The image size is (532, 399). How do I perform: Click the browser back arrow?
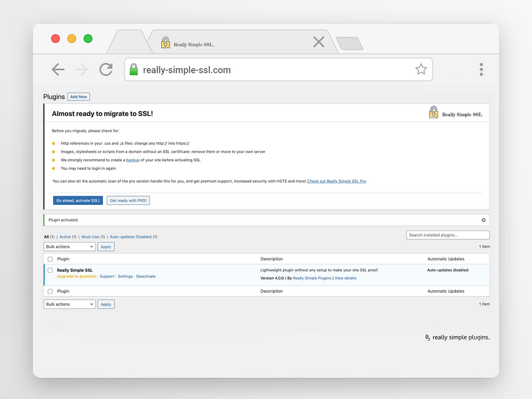(x=58, y=70)
